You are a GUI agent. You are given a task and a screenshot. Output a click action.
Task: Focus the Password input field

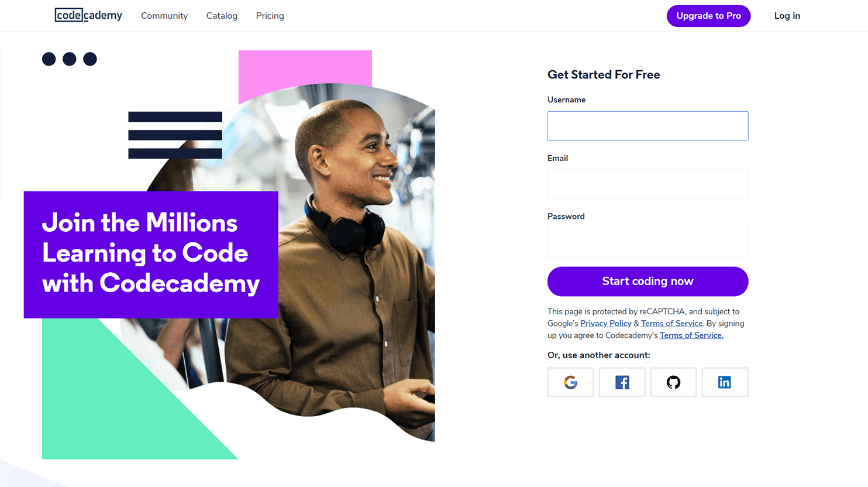point(647,242)
